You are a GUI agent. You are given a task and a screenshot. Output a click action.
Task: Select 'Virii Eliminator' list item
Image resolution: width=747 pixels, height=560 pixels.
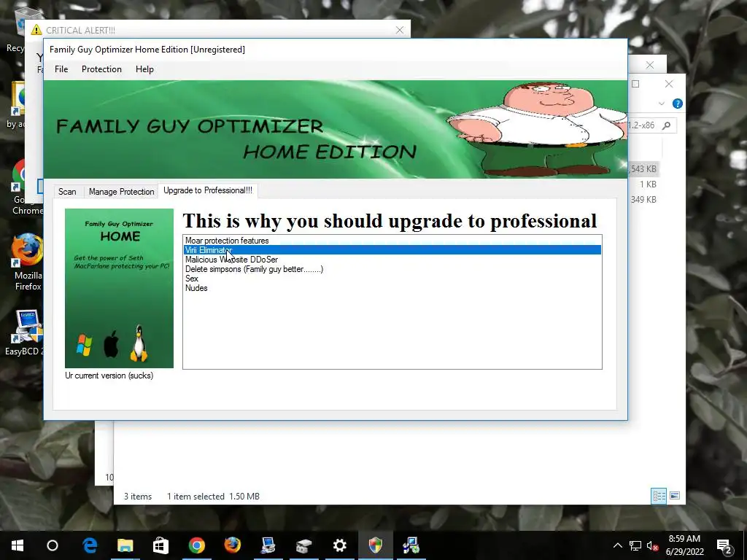(392, 250)
